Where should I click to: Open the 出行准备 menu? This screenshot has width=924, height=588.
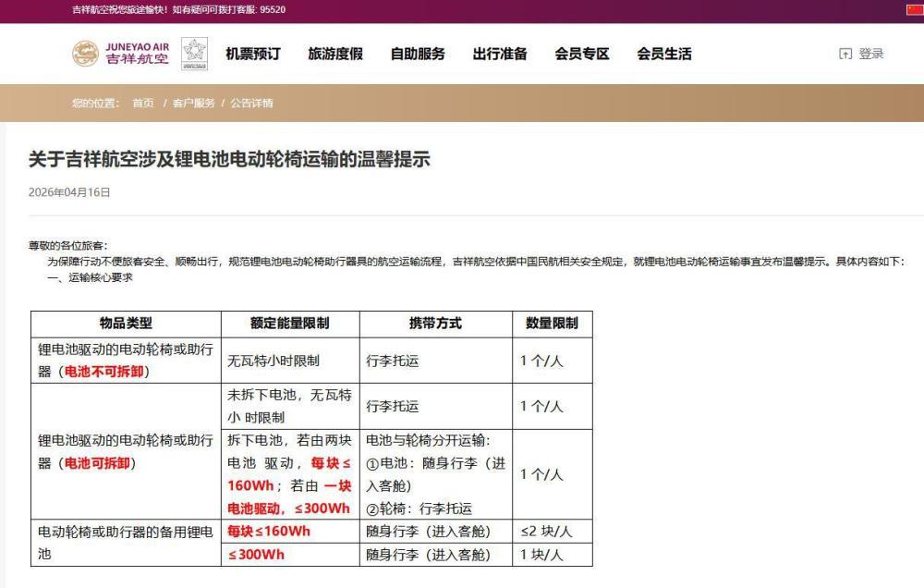(500, 54)
